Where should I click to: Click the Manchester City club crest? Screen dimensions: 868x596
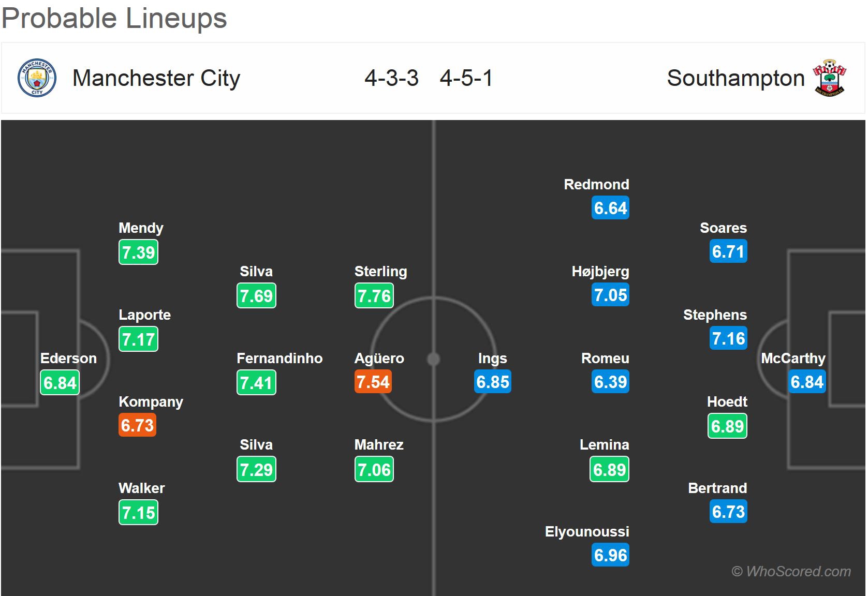(x=37, y=78)
